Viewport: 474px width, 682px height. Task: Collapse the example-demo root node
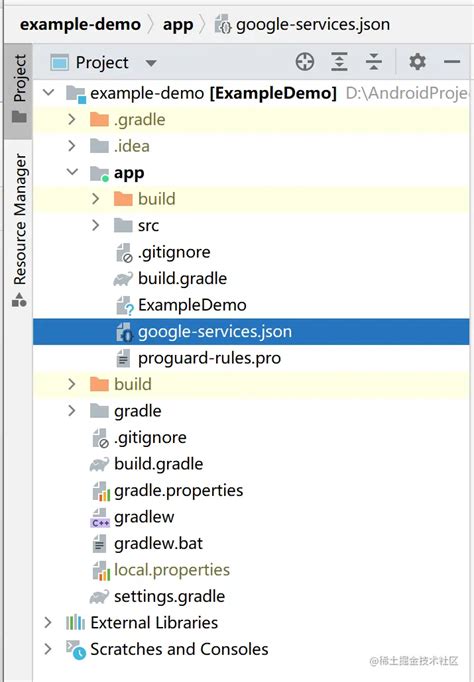pos(48,93)
